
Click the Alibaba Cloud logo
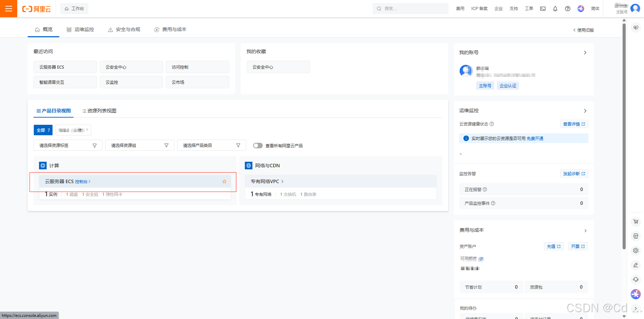tap(36, 9)
